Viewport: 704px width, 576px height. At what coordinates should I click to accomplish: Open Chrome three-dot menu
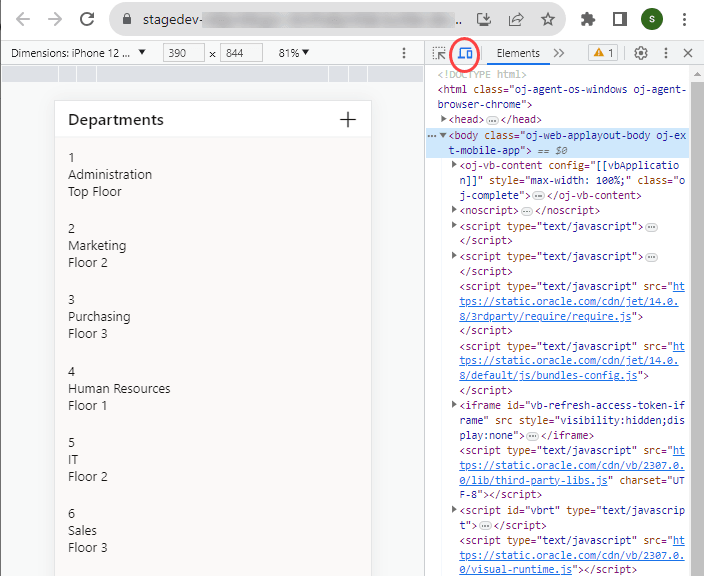(x=684, y=19)
